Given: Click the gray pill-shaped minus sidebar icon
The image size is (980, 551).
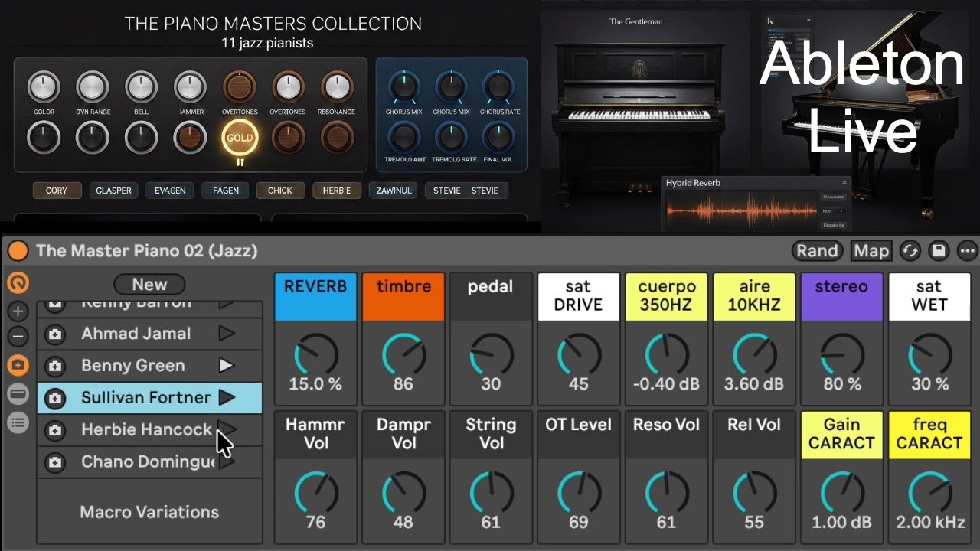Looking at the screenshot, I should [x=18, y=394].
